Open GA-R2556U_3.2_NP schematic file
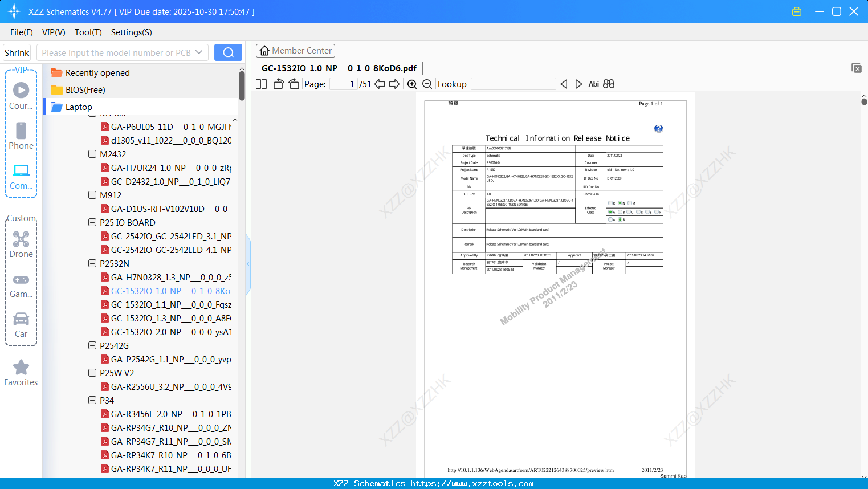The width and height of the screenshot is (868, 489). (166, 386)
